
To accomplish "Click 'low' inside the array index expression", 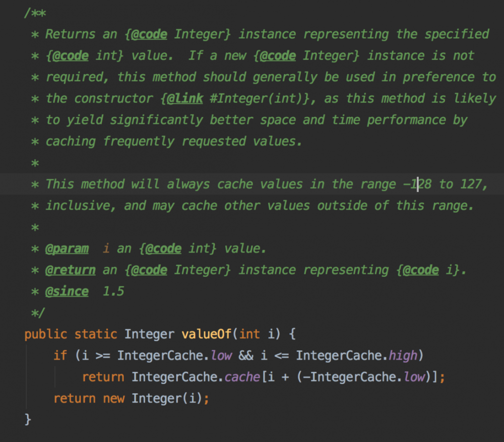I will click(414, 377).
